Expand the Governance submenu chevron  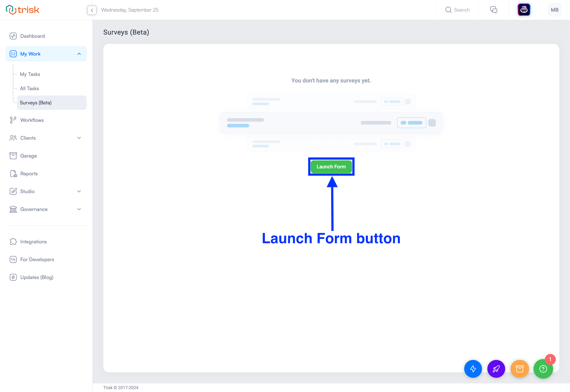click(x=79, y=209)
